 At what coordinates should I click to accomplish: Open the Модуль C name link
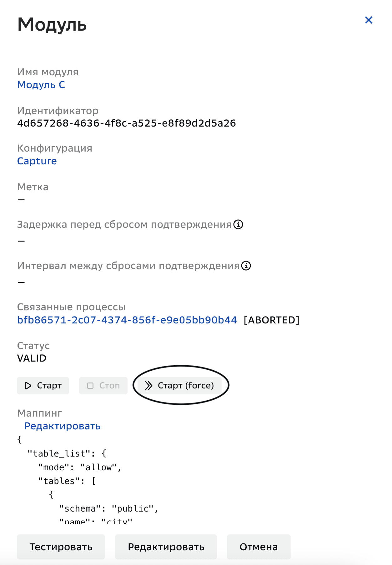click(x=41, y=85)
